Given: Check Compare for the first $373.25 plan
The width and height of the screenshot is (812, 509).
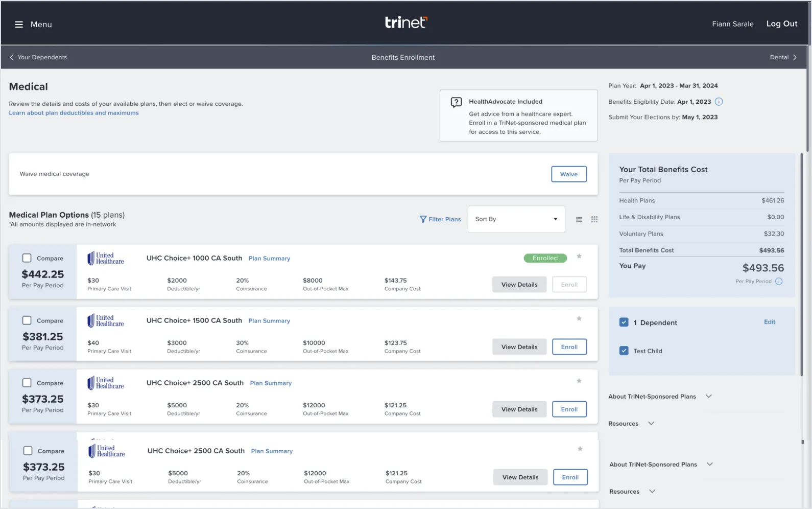Looking at the screenshot, I should click(27, 383).
